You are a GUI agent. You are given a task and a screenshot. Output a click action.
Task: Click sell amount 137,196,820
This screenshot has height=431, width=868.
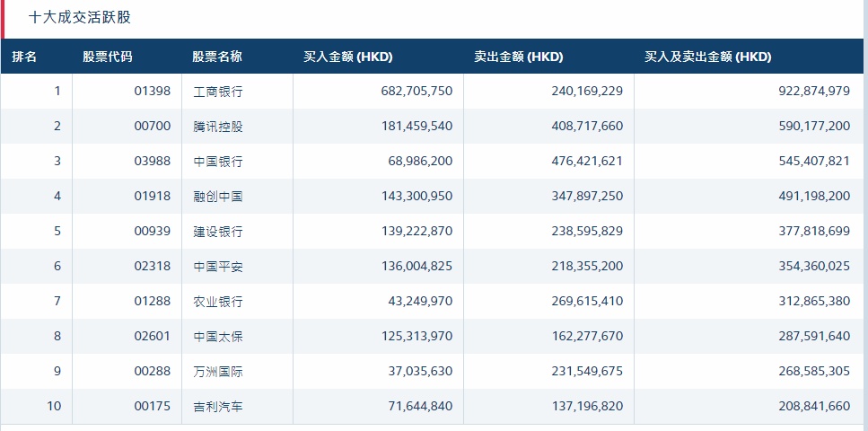pyautogui.click(x=587, y=406)
